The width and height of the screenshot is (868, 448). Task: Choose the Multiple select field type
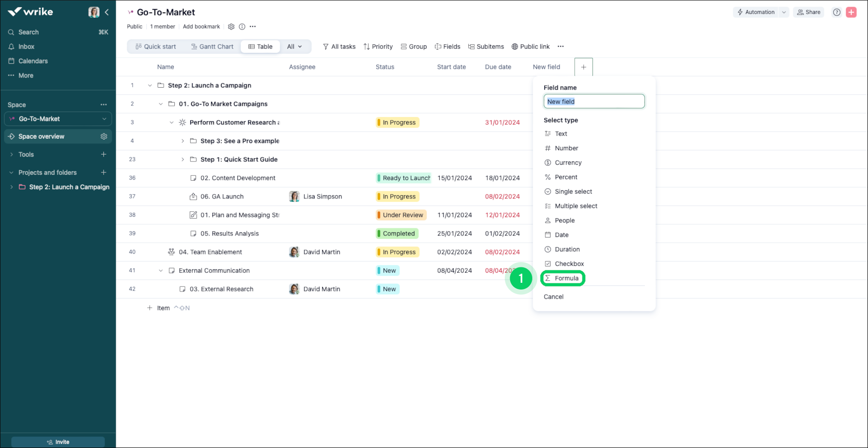tap(576, 206)
